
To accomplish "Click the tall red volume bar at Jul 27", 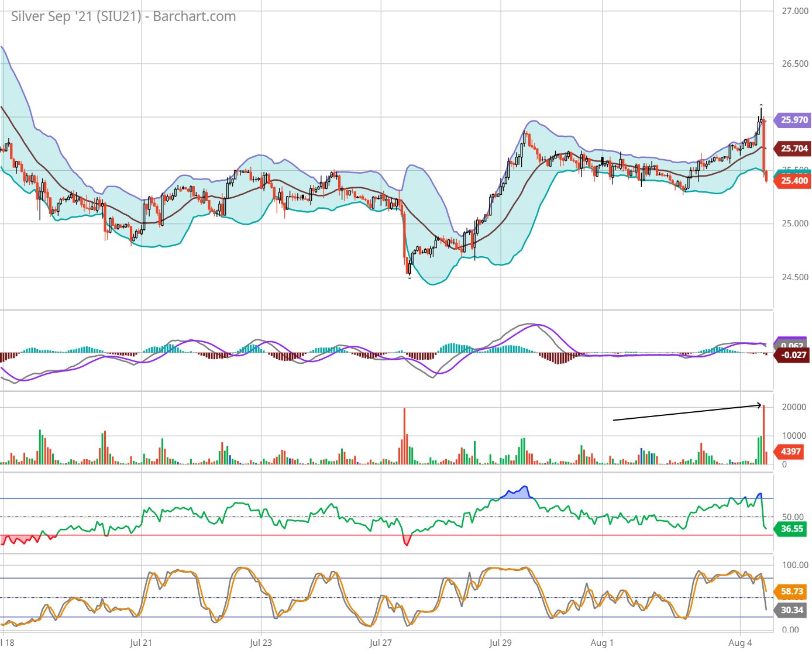I will click(404, 436).
